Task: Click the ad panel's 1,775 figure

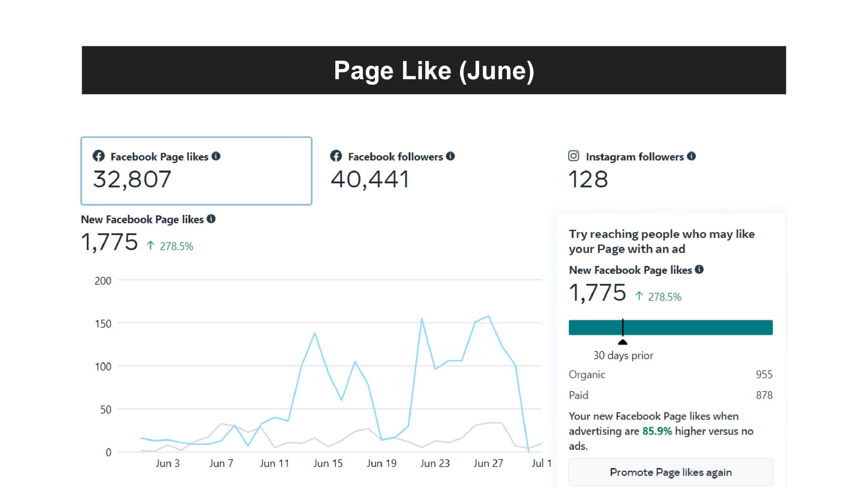Action: coord(597,292)
